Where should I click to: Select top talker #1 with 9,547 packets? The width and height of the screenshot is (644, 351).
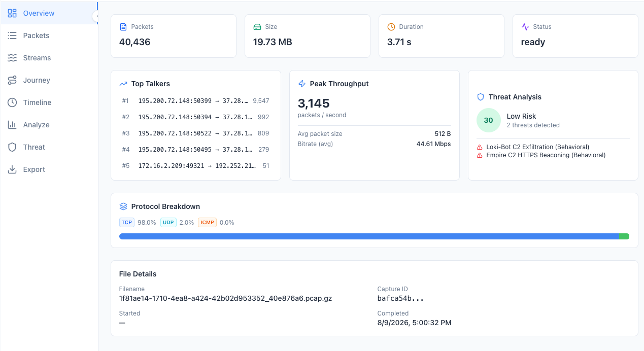click(x=195, y=101)
